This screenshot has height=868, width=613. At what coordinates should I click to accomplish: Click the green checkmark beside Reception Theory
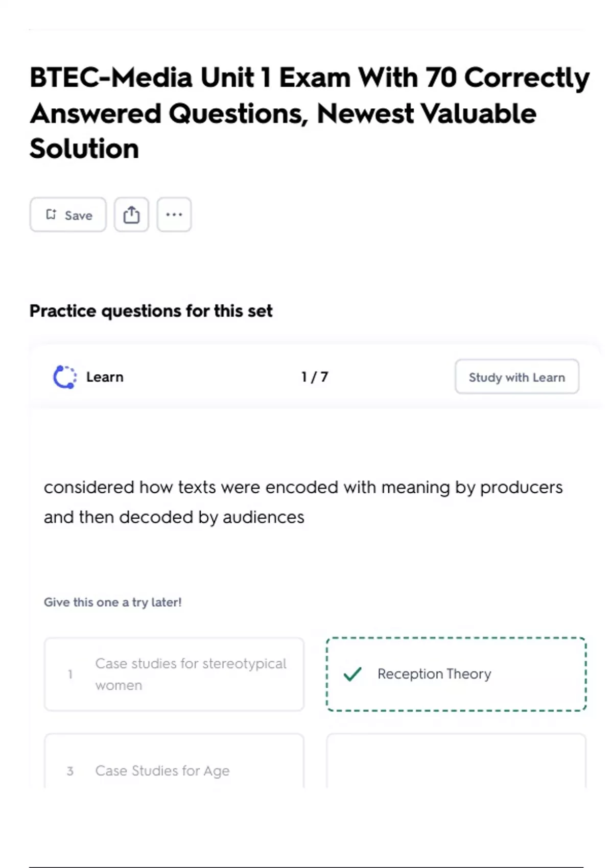coord(352,674)
